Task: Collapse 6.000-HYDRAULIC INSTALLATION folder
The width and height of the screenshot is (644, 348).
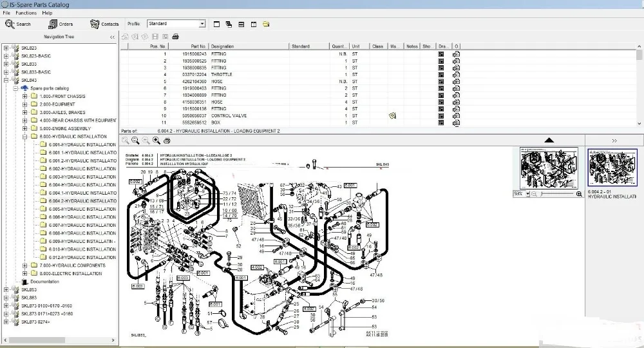Action: (x=24, y=137)
